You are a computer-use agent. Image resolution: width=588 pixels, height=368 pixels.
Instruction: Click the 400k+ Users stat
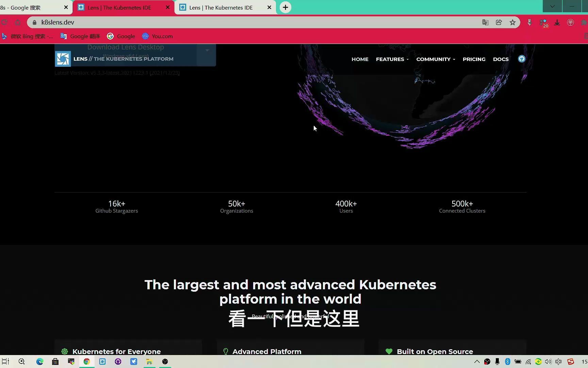346,207
